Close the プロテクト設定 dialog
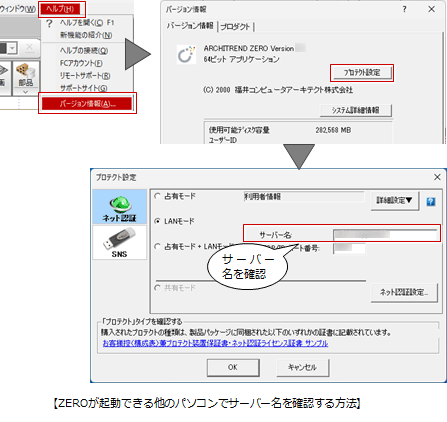This screenshot has width=447, height=422. pyautogui.click(x=437, y=177)
